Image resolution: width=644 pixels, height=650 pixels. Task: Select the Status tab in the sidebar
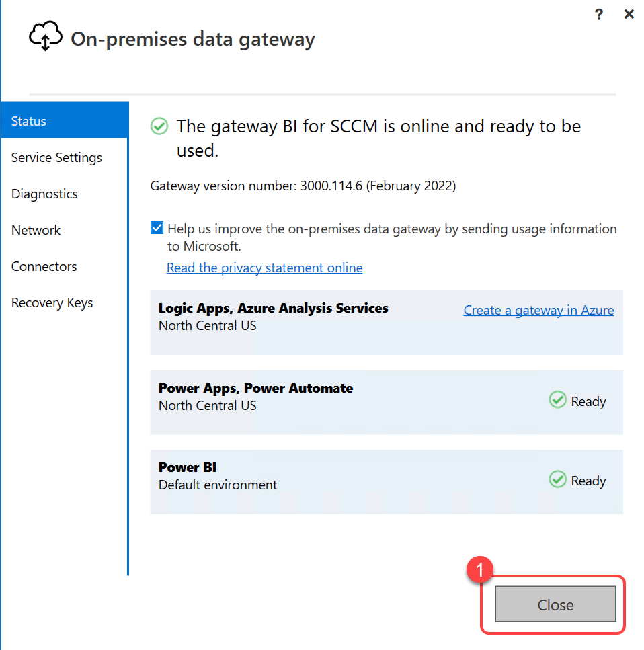65,121
